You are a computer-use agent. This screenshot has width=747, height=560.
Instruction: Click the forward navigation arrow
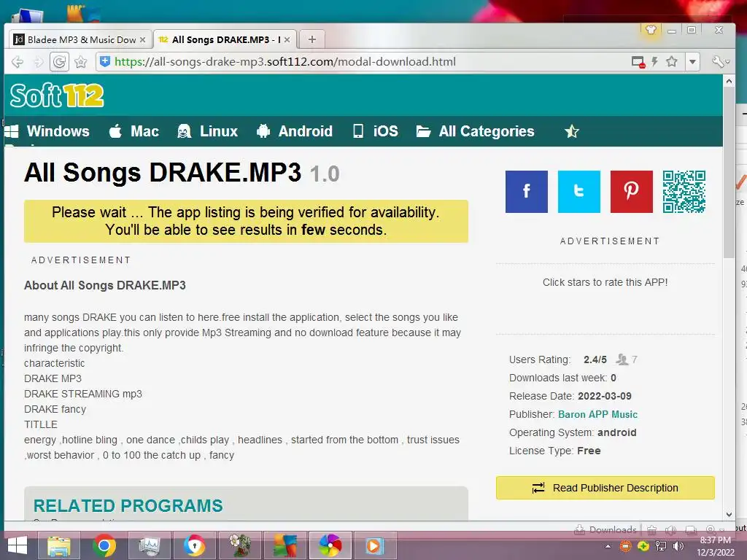[x=38, y=62]
